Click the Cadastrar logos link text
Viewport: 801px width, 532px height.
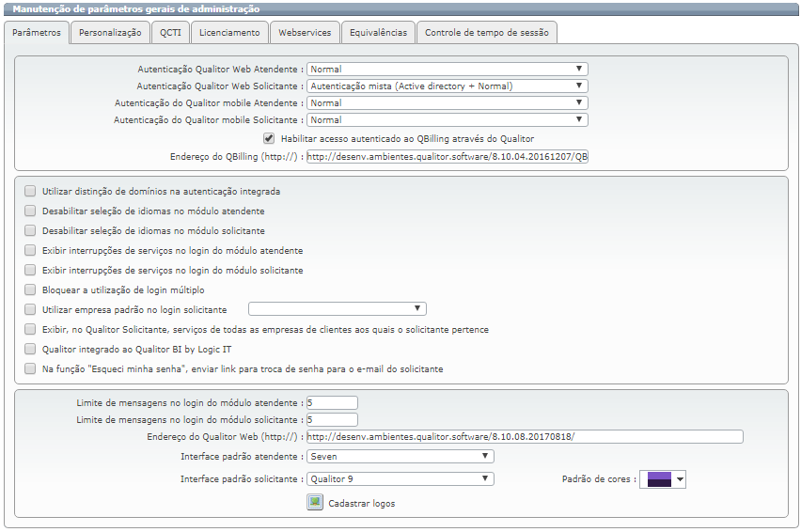tap(362, 504)
